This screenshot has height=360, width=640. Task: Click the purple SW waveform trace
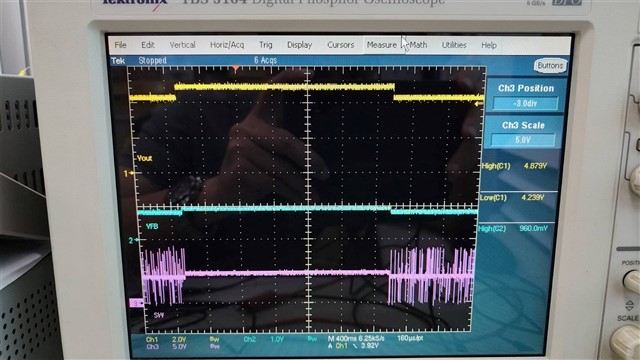(x=286, y=273)
